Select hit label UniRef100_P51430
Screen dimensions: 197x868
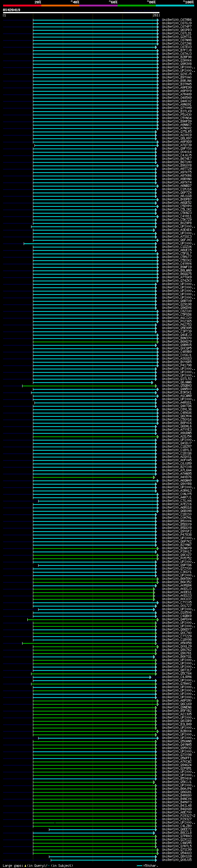tap(177, 115)
